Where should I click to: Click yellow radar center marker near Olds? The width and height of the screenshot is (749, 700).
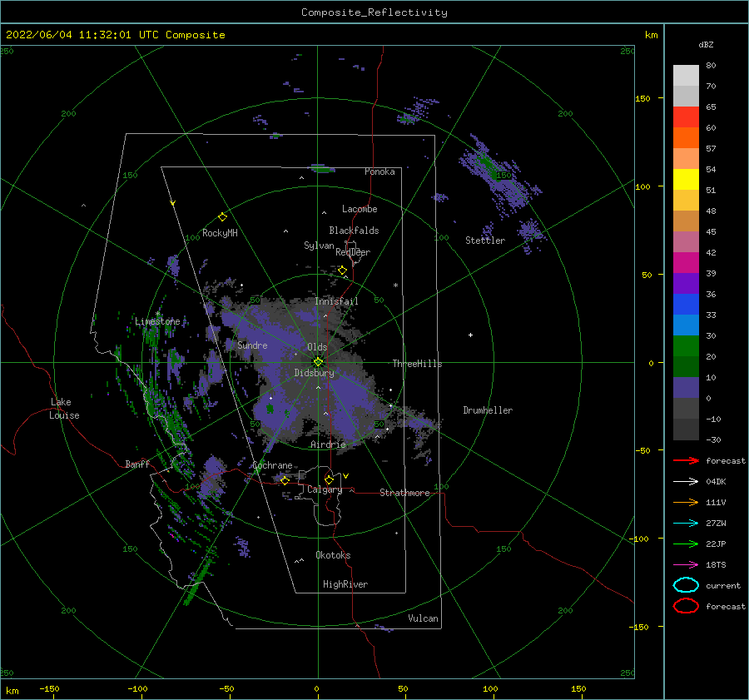pos(318,362)
